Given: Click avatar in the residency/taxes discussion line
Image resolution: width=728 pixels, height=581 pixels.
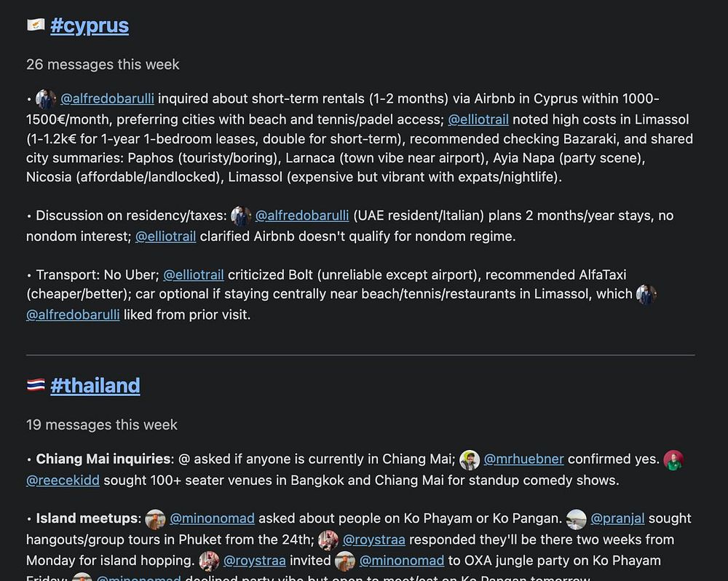Looking at the screenshot, I should click(x=241, y=216).
